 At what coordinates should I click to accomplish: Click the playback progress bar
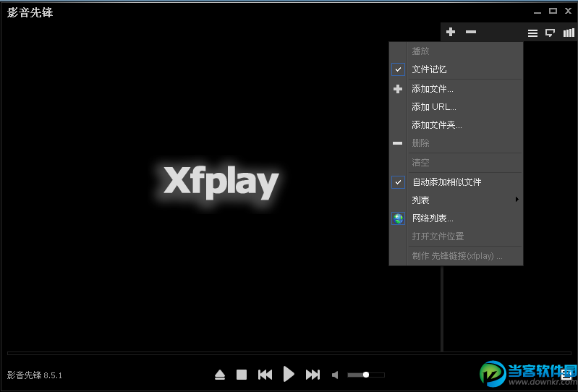289,354
